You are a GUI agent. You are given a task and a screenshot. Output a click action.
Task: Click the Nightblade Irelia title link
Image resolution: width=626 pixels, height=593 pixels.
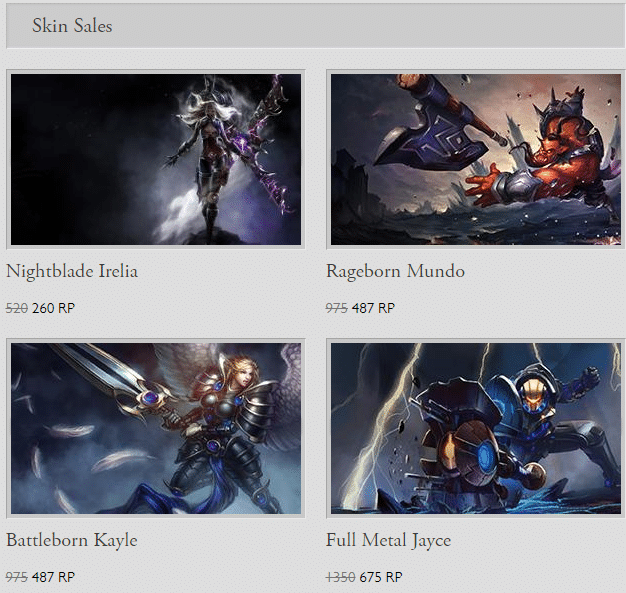click(72, 272)
